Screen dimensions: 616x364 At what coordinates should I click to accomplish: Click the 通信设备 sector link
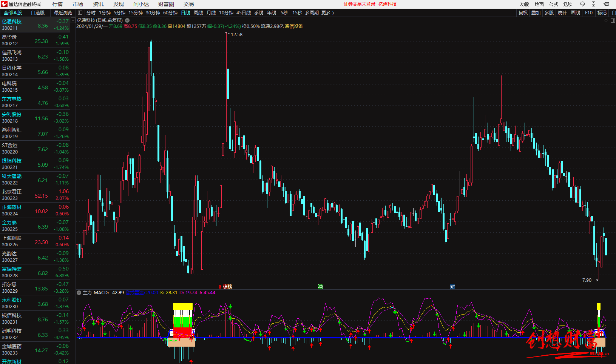click(x=294, y=26)
